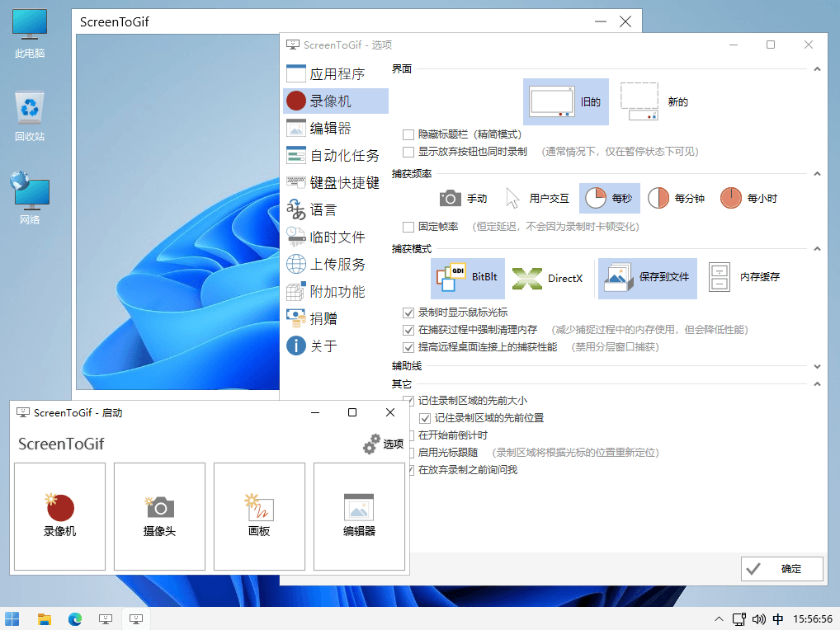Collapse the 界面 section
Viewport: 840px width, 630px height.
pyautogui.click(x=817, y=69)
